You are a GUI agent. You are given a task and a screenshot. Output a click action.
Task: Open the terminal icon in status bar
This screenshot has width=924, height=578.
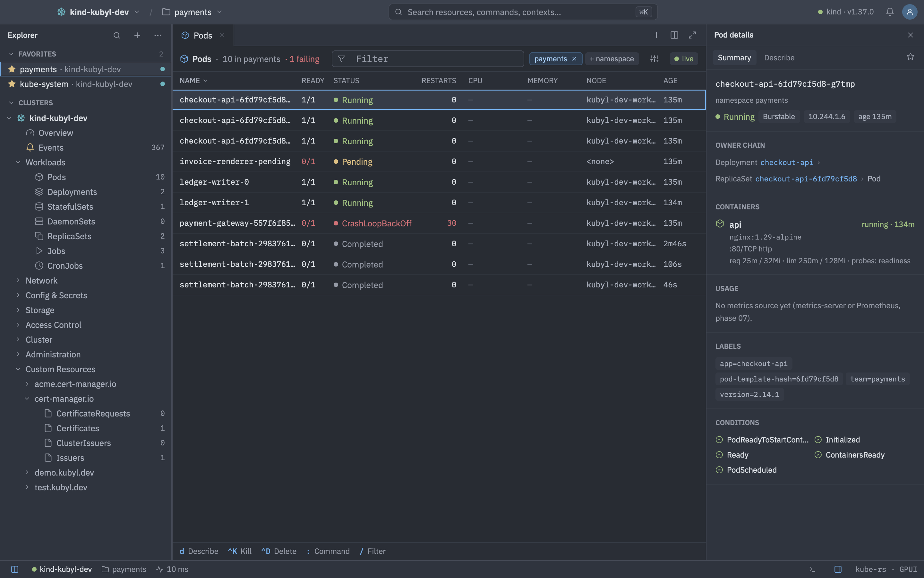[x=812, y=569]
